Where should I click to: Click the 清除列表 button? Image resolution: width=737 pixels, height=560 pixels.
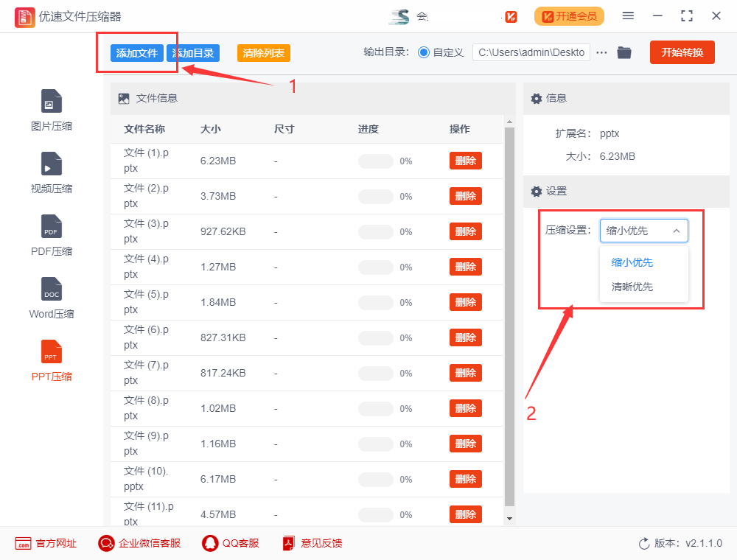(264, 53)
